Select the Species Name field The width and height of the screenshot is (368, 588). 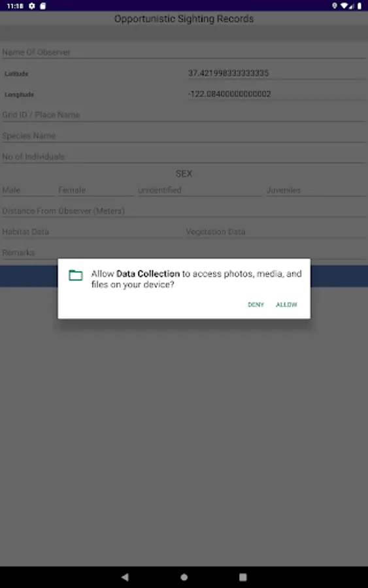(184, 136)
